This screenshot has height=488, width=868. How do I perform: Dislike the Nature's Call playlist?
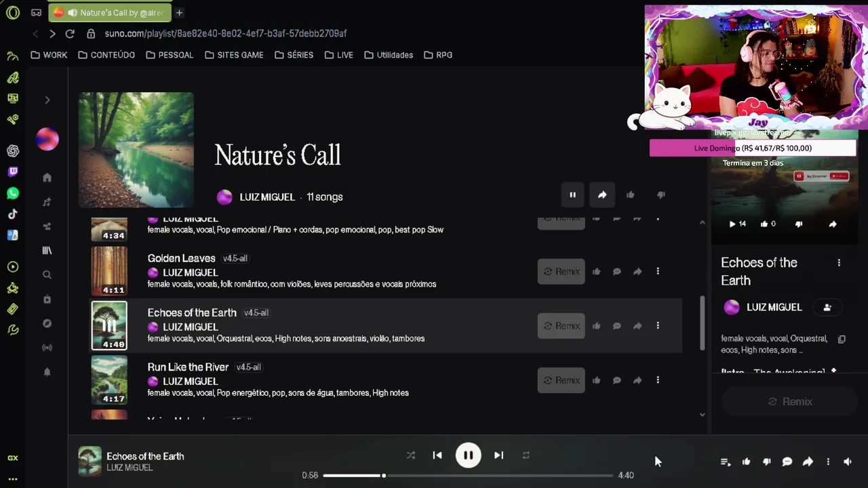click(x=661, y=195)
